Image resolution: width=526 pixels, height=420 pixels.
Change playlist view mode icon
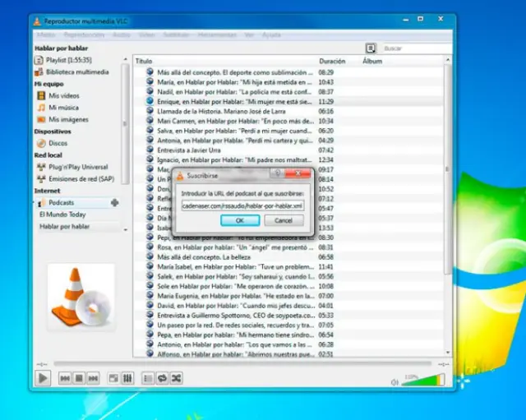click(x=371, y=48)
